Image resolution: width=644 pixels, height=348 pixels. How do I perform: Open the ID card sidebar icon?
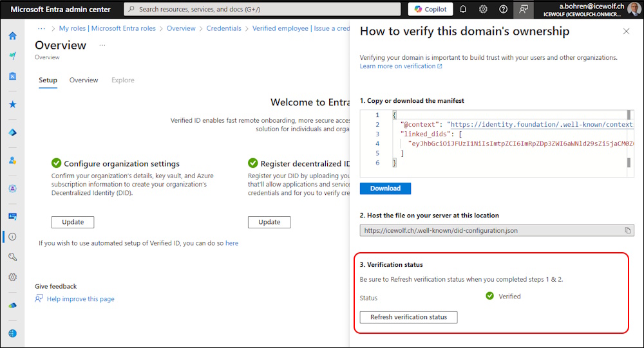click(12, 216)
